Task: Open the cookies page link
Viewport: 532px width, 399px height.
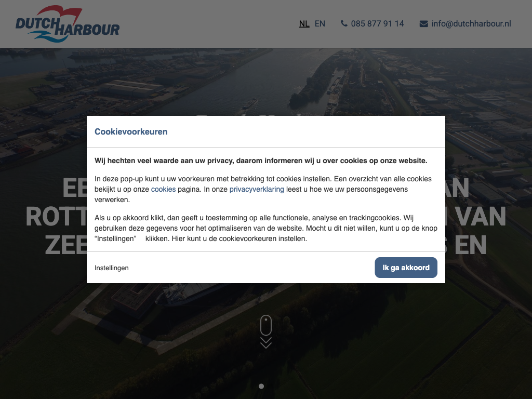Action: [163, 189]
